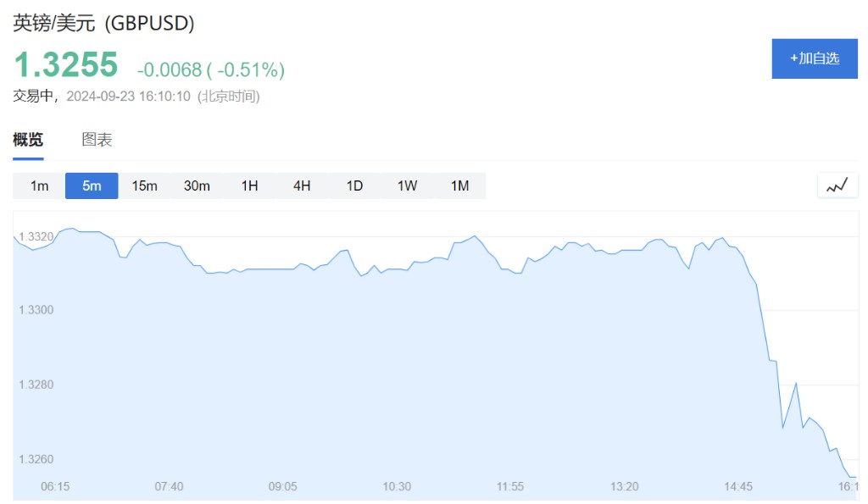Open the 图表 tab
868x504 pixels.
coord(97,140)
